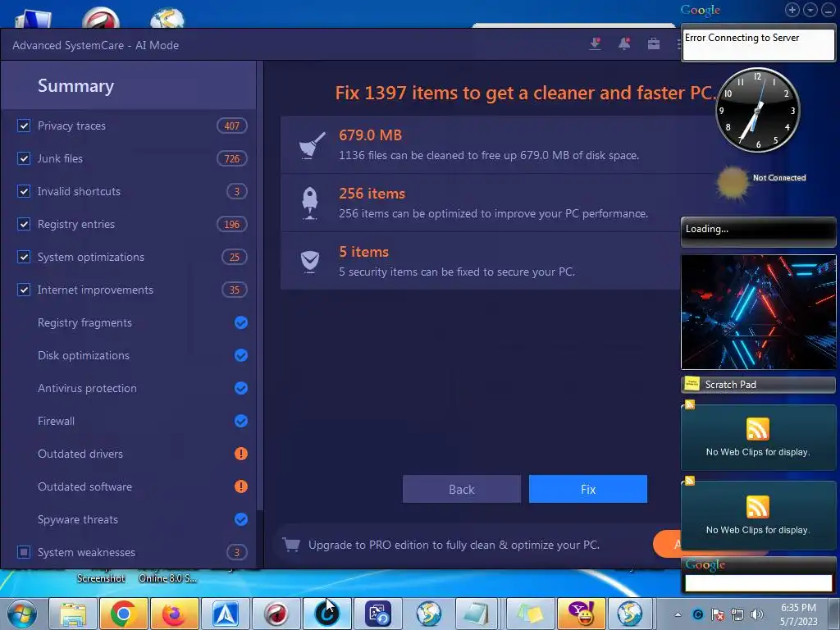Select the Outdated drivers row

[x=129, y=454]
